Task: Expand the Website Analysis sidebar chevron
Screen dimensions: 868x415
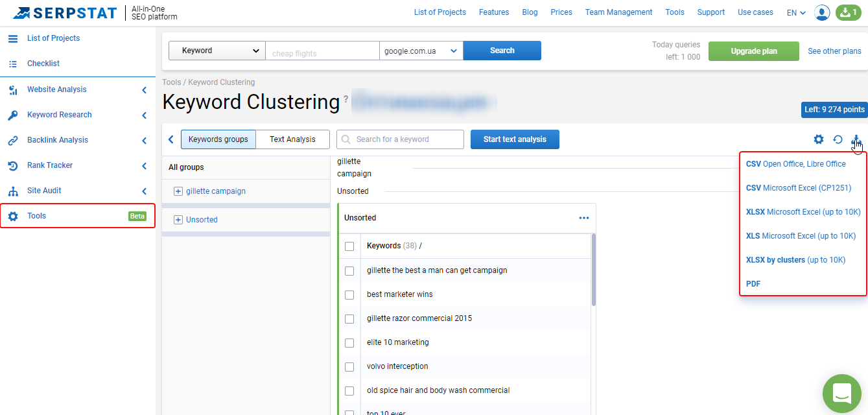Action: pos(144,90)
